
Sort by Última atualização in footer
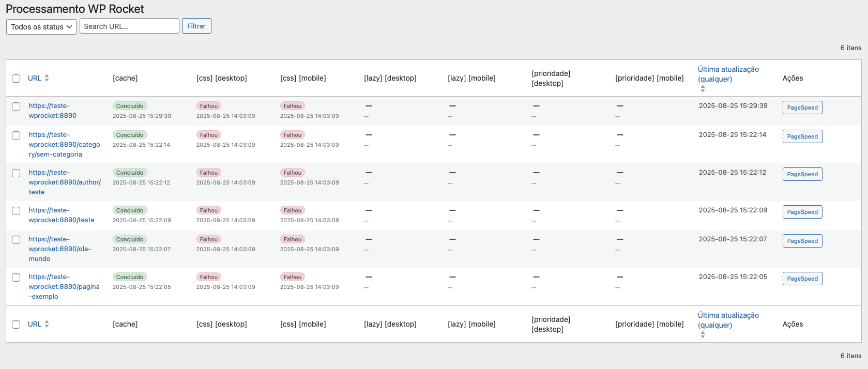[728, 320]
